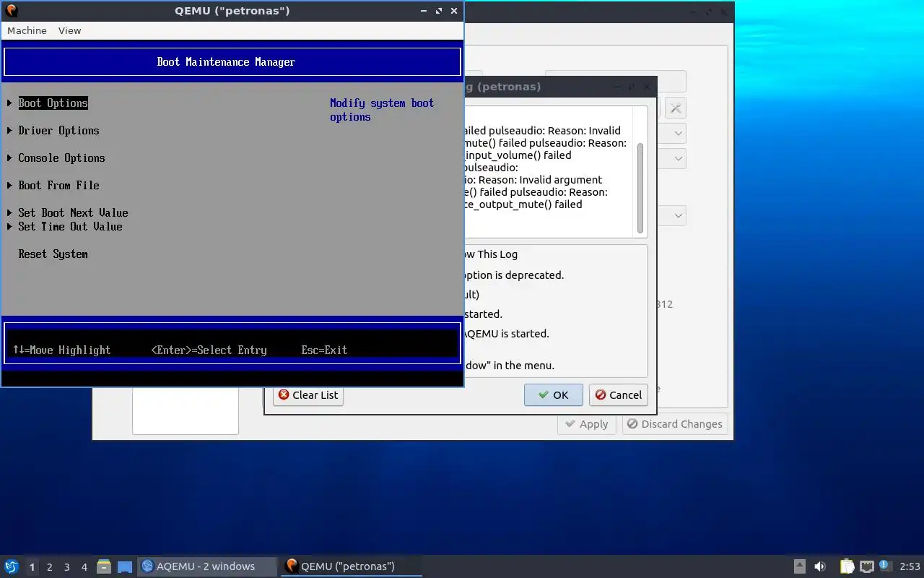
Task: Activate the AQEMU - 2 windows taskbar entry
Action: click(x=207, y=566)
